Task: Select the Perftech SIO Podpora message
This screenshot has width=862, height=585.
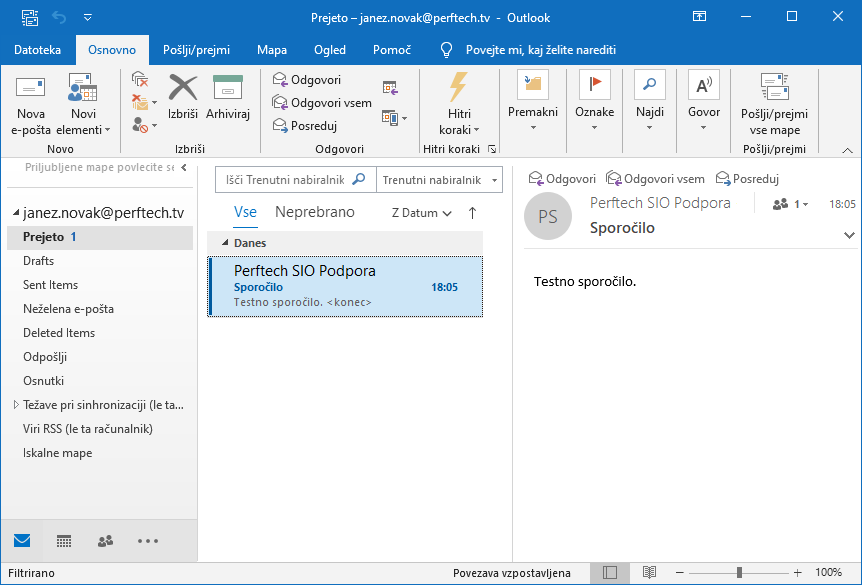Action: point(345,286)
